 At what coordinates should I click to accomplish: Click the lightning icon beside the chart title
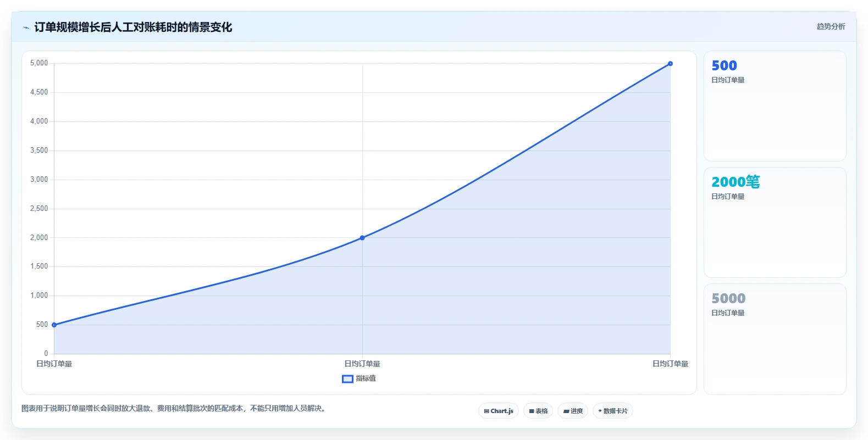[x=26, y=27]
